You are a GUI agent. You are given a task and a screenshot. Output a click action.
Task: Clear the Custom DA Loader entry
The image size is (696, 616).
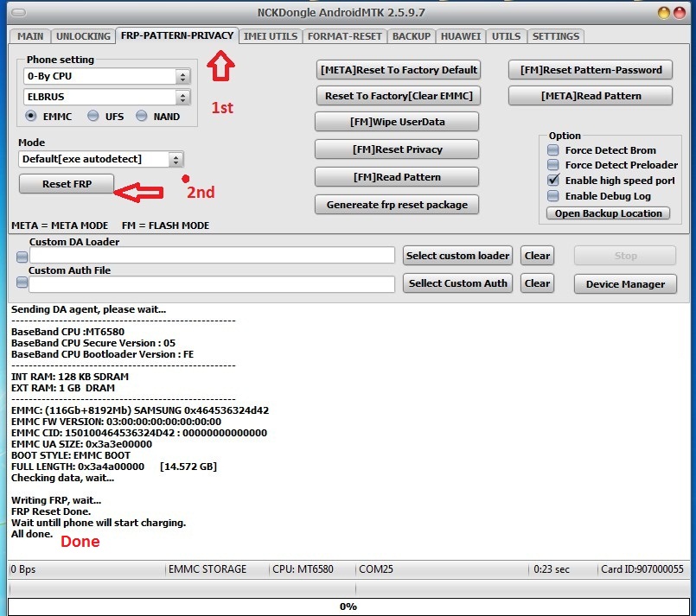pyautogui.click(x=537, y=256)
